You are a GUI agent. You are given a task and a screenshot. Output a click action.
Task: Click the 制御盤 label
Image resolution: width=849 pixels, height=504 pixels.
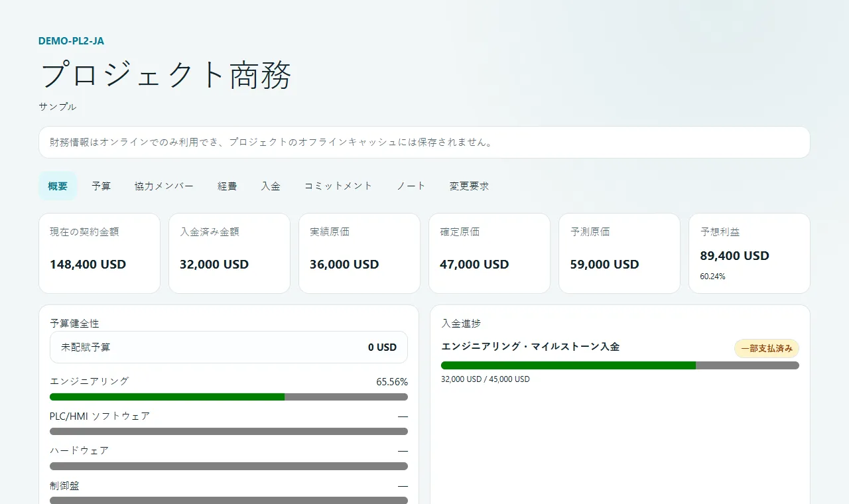[64, 485]
